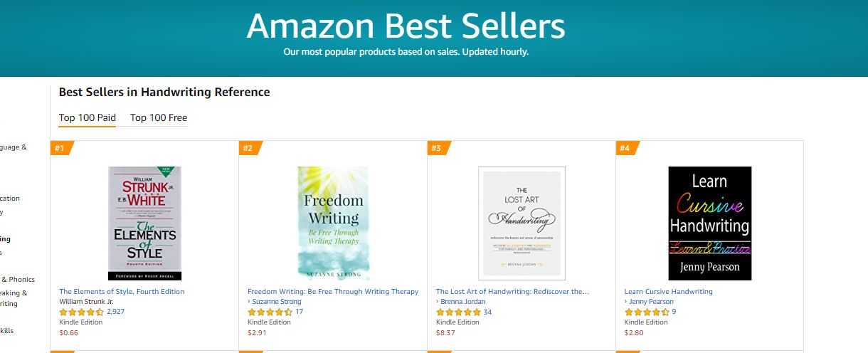Open 'Learn Cursive Handwriting' title link

point(668,291)
